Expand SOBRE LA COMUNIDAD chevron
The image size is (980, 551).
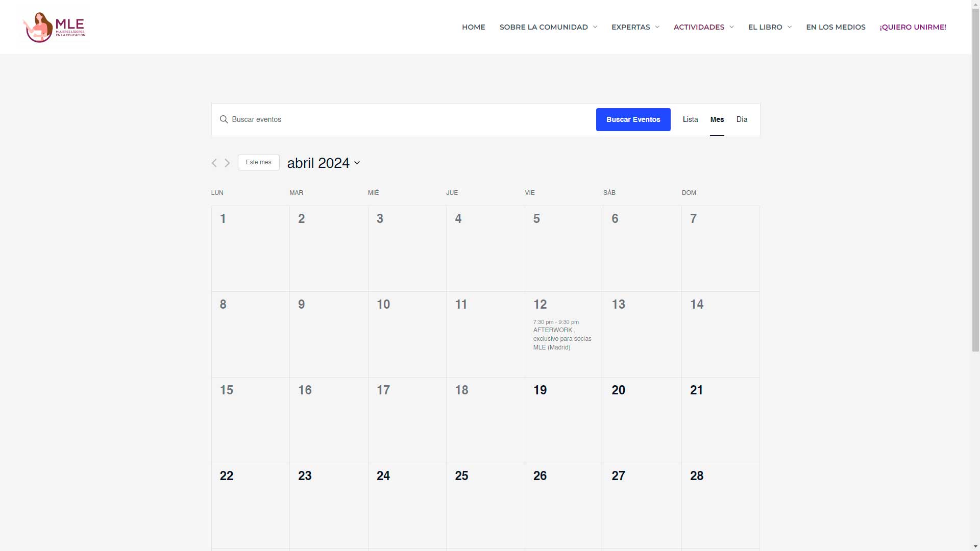pos(595,27)
